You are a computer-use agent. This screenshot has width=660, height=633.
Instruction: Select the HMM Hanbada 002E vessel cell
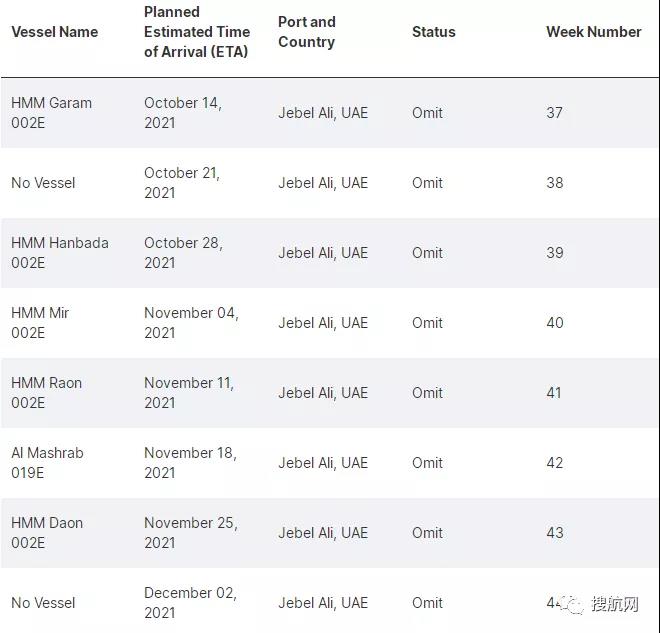tap(59, 253)
